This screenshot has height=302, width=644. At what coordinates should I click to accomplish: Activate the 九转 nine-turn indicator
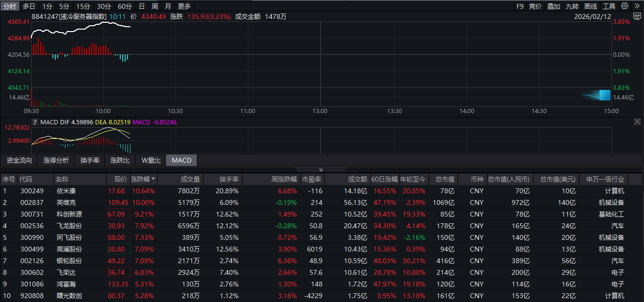(x=572, y=6)
